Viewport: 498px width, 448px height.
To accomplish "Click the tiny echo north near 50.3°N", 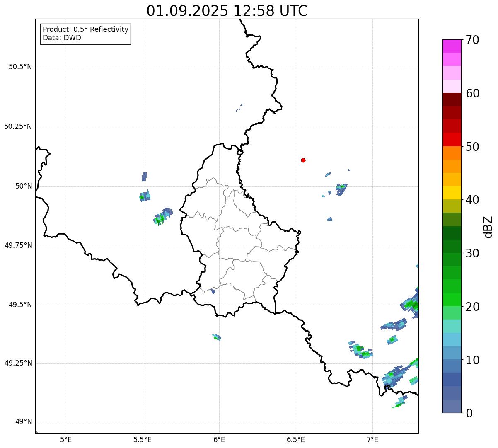I will (x=239, y=108).
